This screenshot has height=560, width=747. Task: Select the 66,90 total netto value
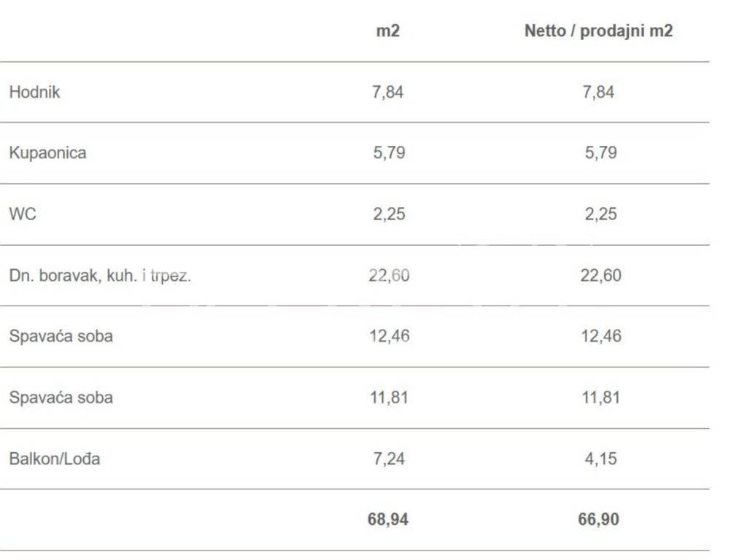pos(598,520)
